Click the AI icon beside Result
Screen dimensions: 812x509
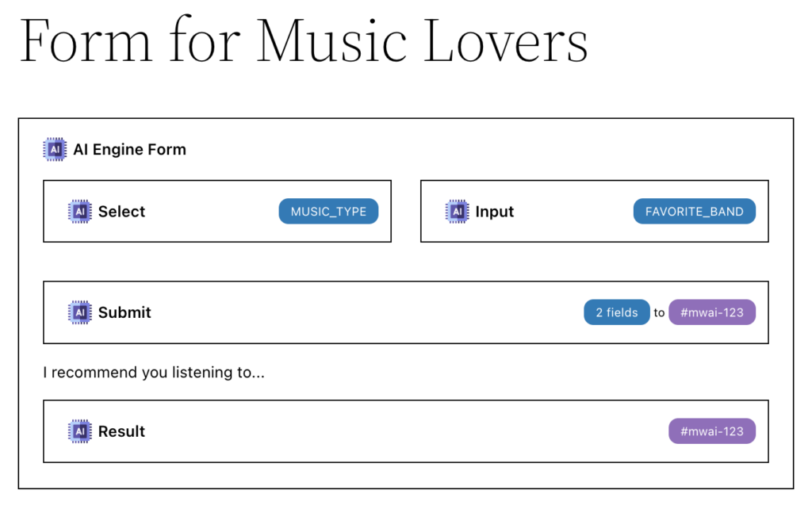(x=80, y=431)
